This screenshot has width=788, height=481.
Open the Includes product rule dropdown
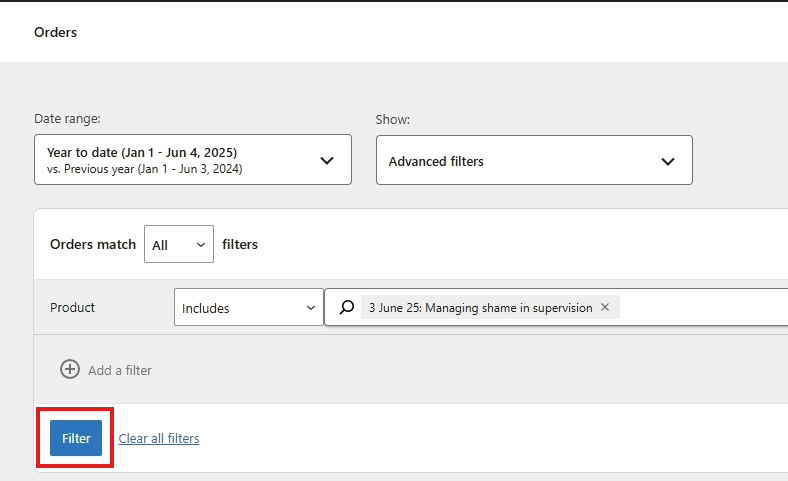[249, 308]
